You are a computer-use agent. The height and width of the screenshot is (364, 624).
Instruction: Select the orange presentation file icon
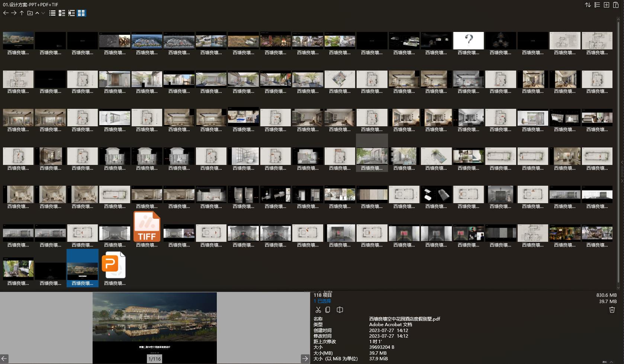tap(114, 265)
